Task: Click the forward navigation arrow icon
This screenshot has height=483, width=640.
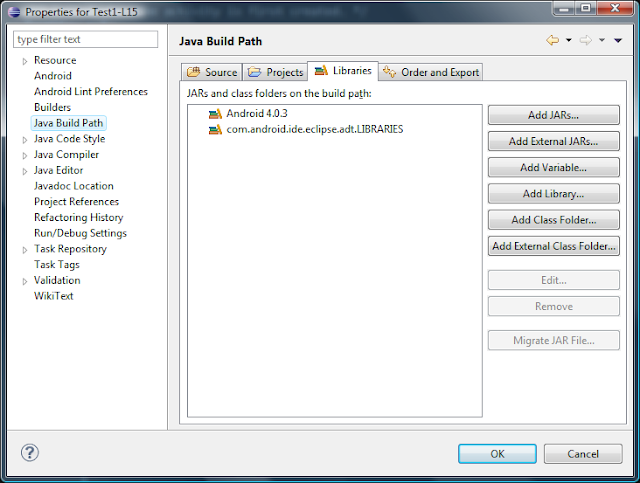Action: [586, 40]
